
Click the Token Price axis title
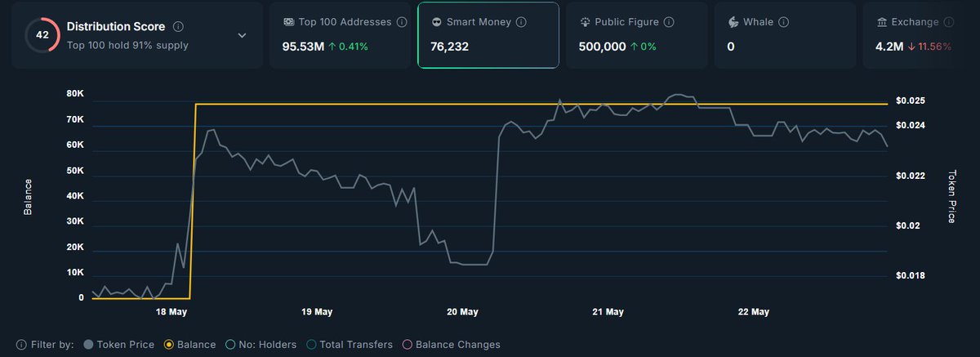click(951, 198)
